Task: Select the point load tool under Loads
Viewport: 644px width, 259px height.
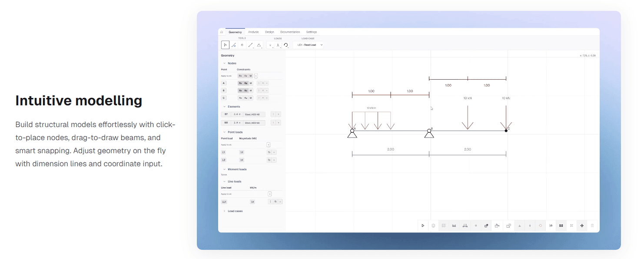Action: 270,45
